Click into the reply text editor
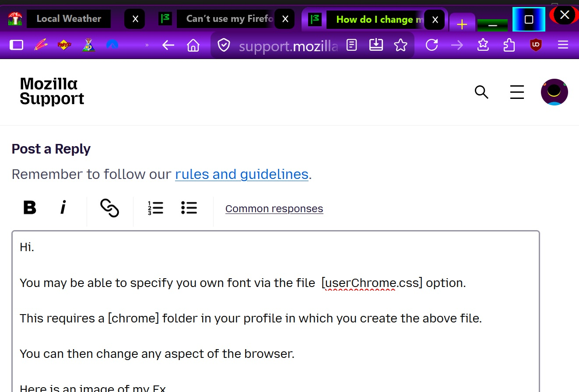579x392 pixels. click(276, 311)
